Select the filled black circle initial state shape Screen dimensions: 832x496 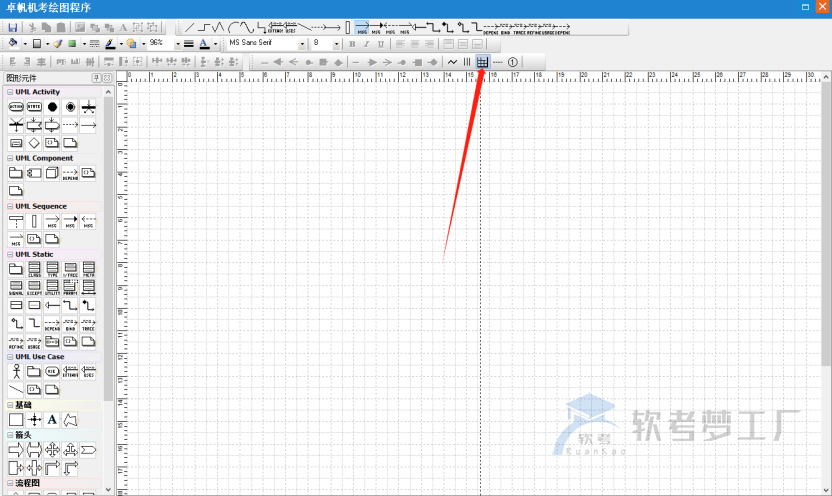click(52, 107)
